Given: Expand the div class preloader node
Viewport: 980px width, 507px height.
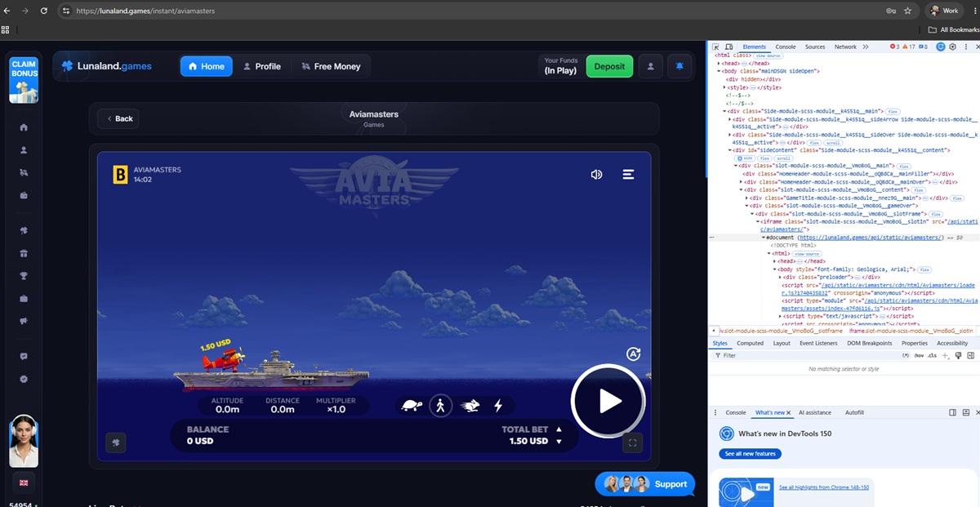Looking at the screenshot, I should [780, 277].
